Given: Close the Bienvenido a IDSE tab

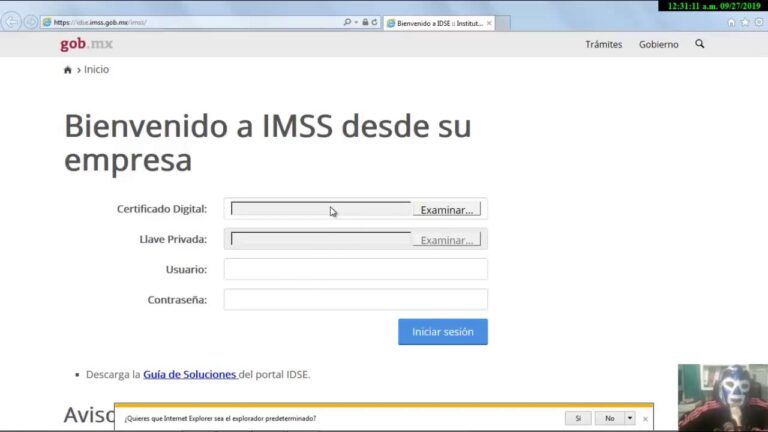Looking at the screenshot, I should click(489, 22).
